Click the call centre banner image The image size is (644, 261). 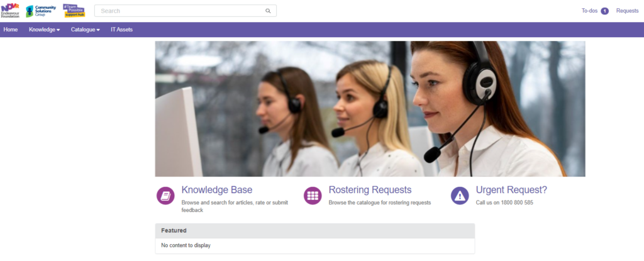pyautogui.click(x=370, y=109)
